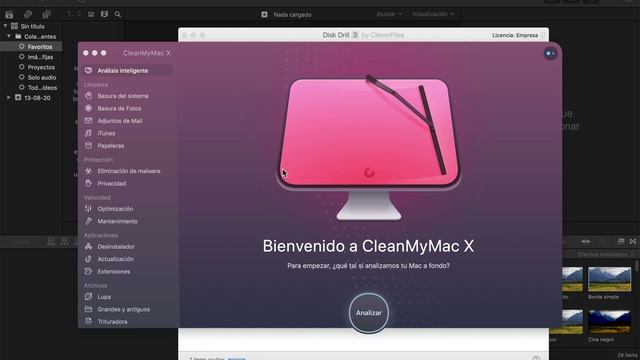
Task: Open the Visualización dropdown in viewer
Action: coord(433,14)
